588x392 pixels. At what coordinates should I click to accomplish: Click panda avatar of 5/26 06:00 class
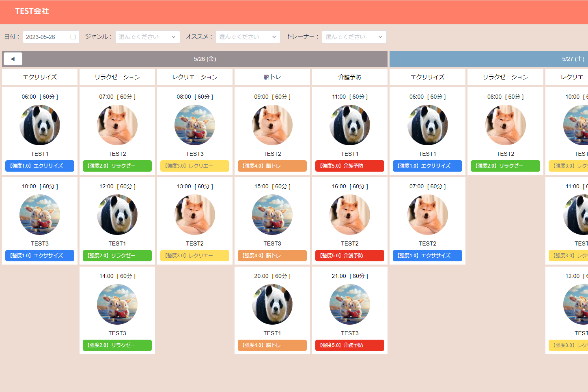(x=40, y=125)
